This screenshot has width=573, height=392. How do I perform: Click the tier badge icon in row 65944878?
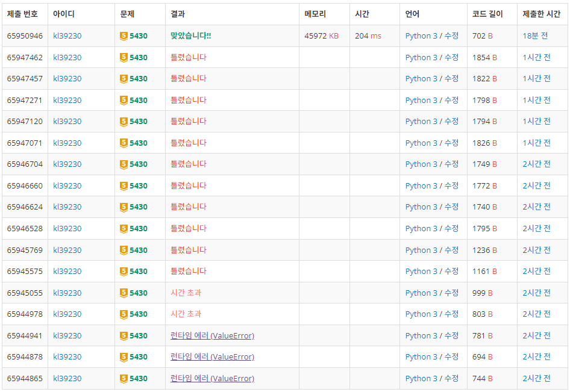click(x=124, y=356)
